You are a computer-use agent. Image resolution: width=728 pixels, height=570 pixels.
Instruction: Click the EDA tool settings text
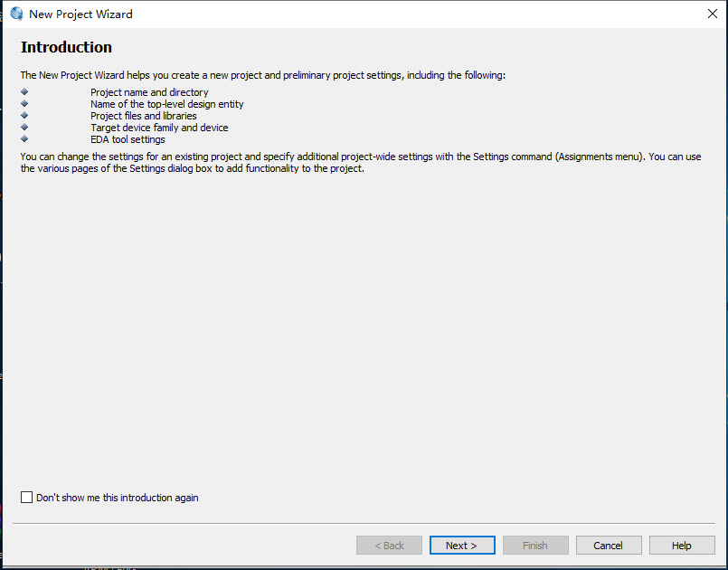[128, 139]
